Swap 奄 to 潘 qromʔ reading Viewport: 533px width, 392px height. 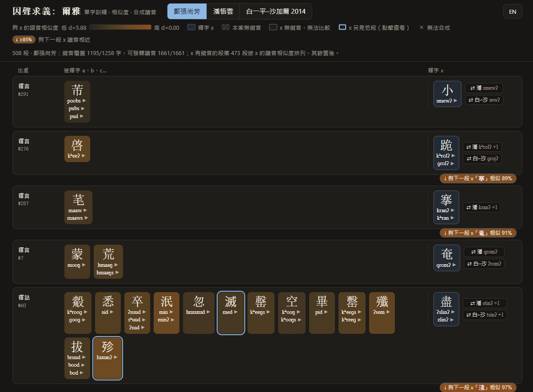click(x=484, y=252)
